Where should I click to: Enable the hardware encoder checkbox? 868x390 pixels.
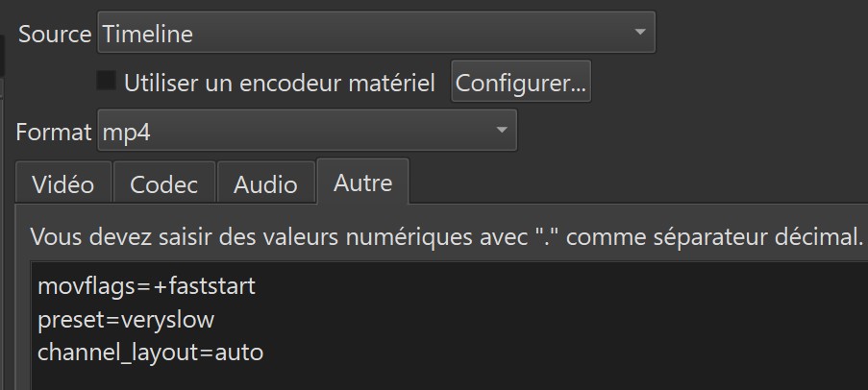coord(107,82)
